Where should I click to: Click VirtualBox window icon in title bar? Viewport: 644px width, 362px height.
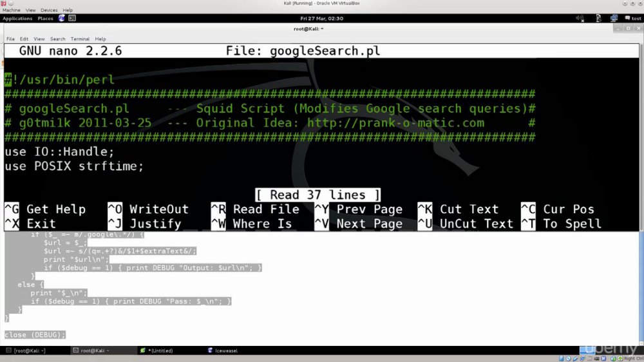click(3, 3)
